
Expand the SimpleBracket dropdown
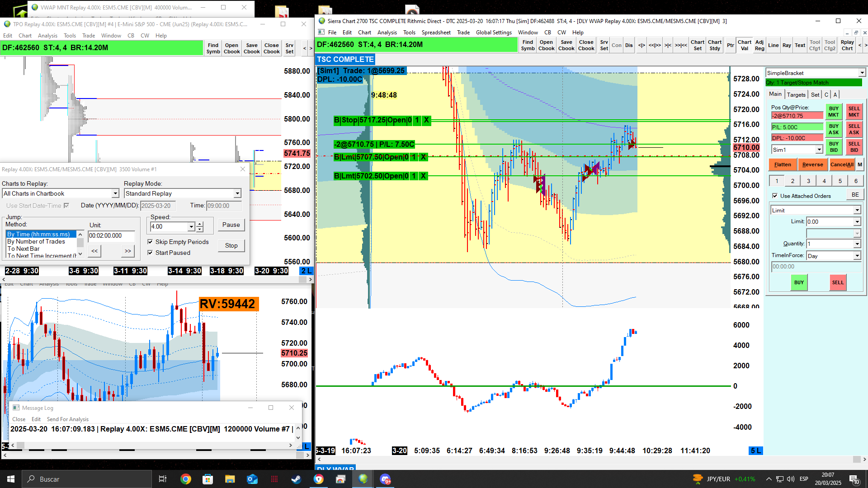pyautogui.click(x=862, y=73)
